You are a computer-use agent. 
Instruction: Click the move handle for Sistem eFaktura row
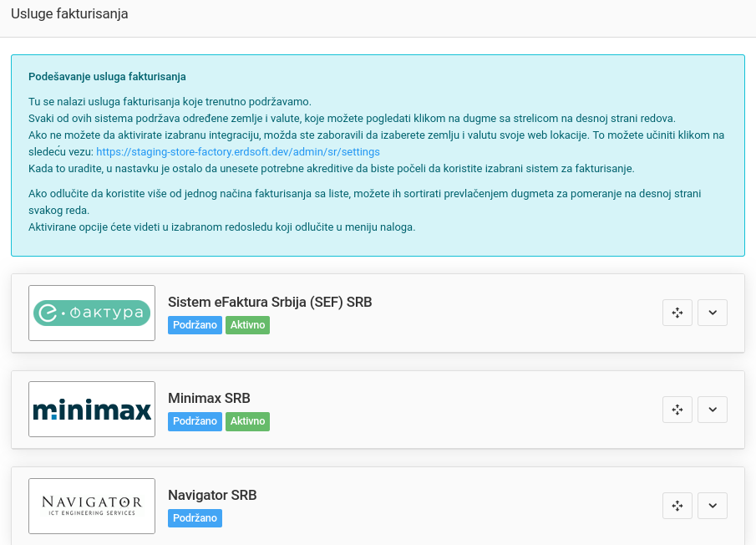tap(677, 313)
